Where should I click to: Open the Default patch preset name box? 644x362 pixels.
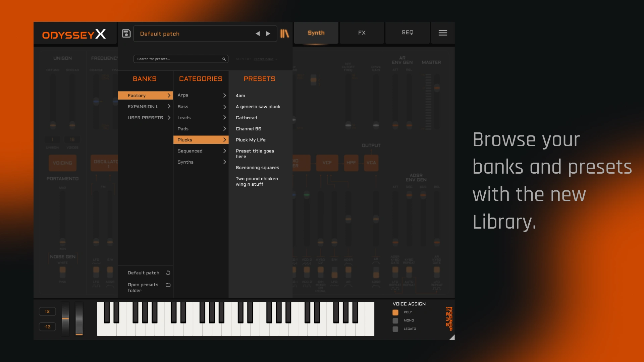[205, 34]
